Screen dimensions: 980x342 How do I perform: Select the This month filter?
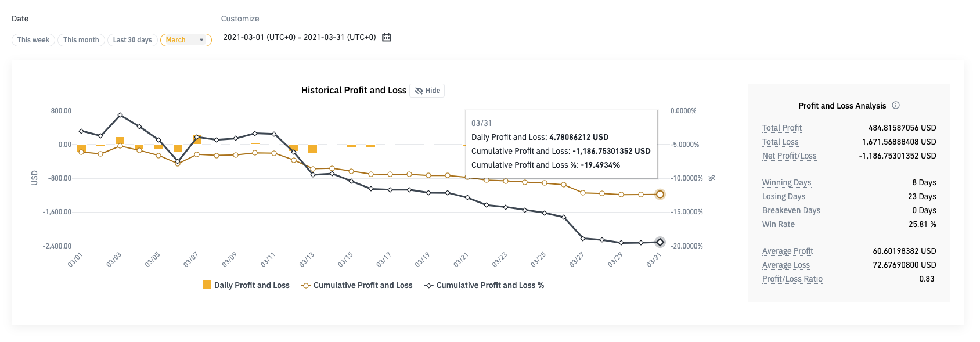81,40
